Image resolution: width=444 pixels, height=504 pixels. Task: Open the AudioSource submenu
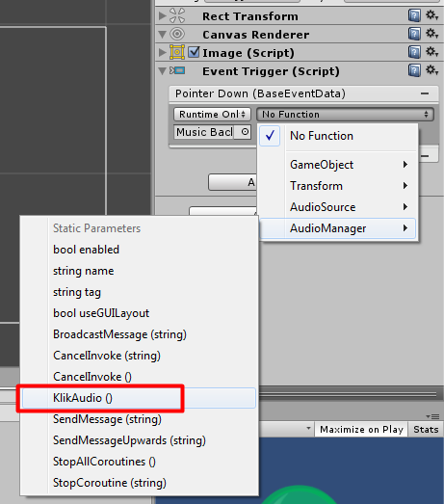[x=337, y=207]
